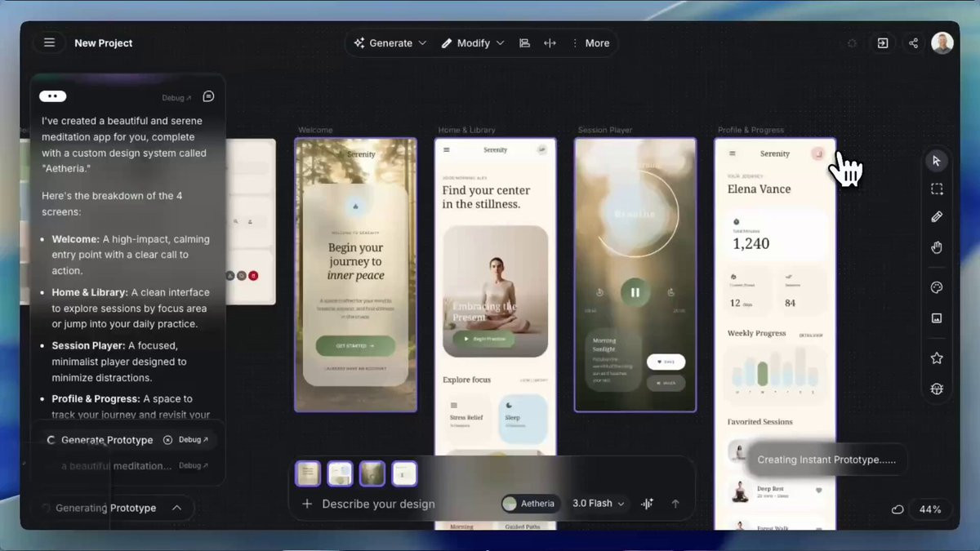Select third screen thumbnail in prompt bar

click(x=372, y=473)
